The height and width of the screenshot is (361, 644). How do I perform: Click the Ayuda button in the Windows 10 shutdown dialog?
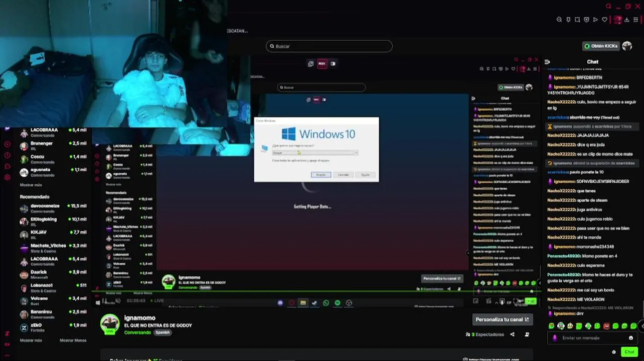point(365,174)
